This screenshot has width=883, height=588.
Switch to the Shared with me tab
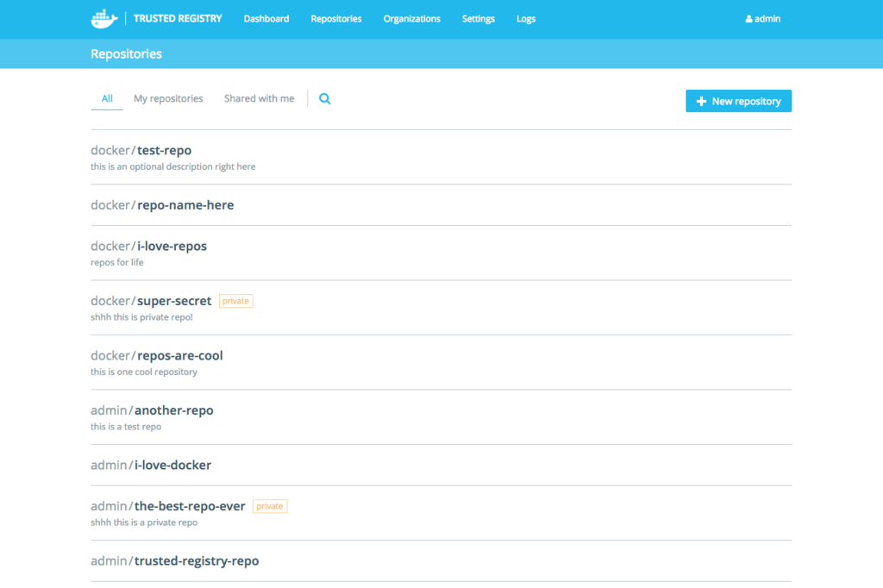[259, 99]
